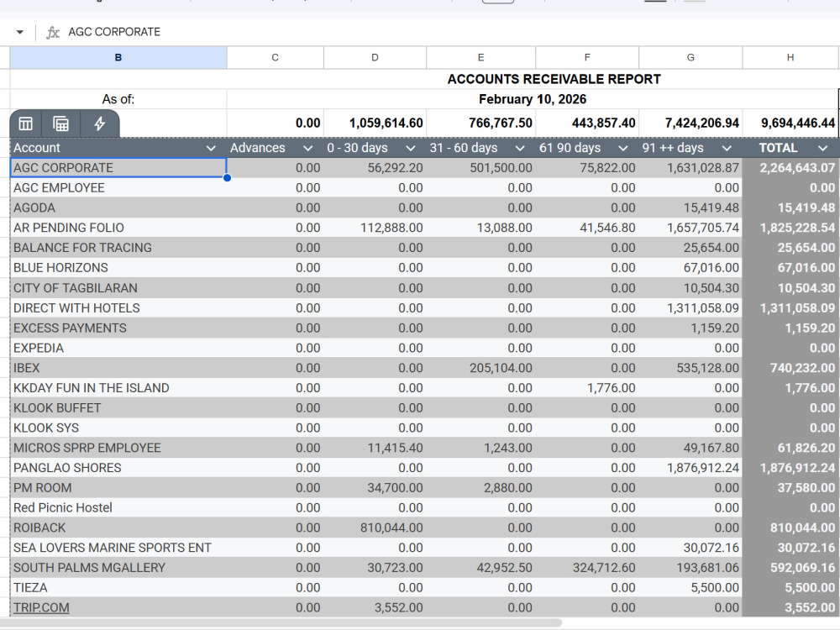Open the 31 - 60 days filter dropdown
Screen dimensions: 840x630
[519, 149]
